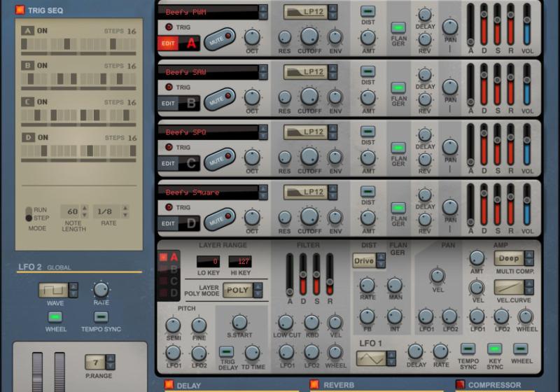Open the LP12 filter type dropdown on layer A

coord(310,12)
